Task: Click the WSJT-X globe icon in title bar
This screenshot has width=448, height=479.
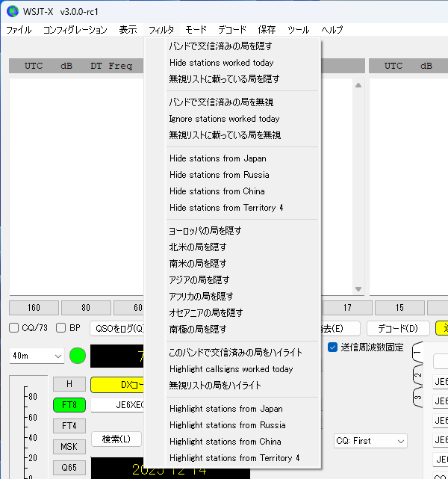Action: (13, 12)
